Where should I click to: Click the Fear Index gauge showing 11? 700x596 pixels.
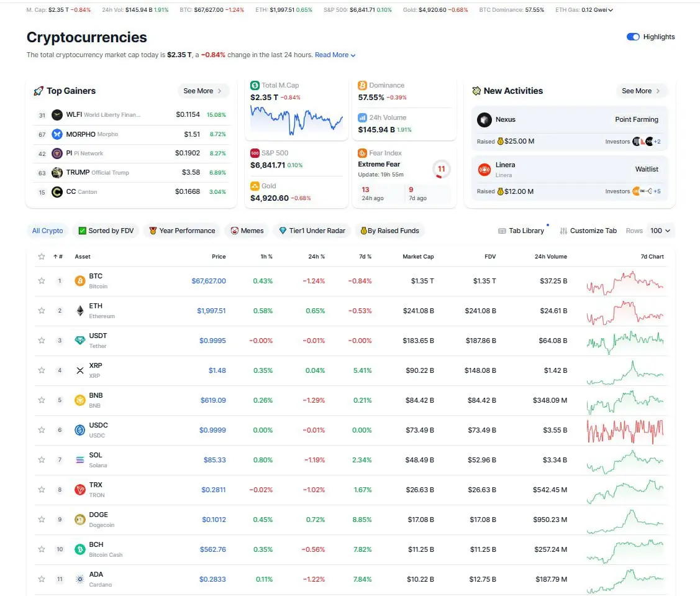pyautogui.click(x=441, y=169)
